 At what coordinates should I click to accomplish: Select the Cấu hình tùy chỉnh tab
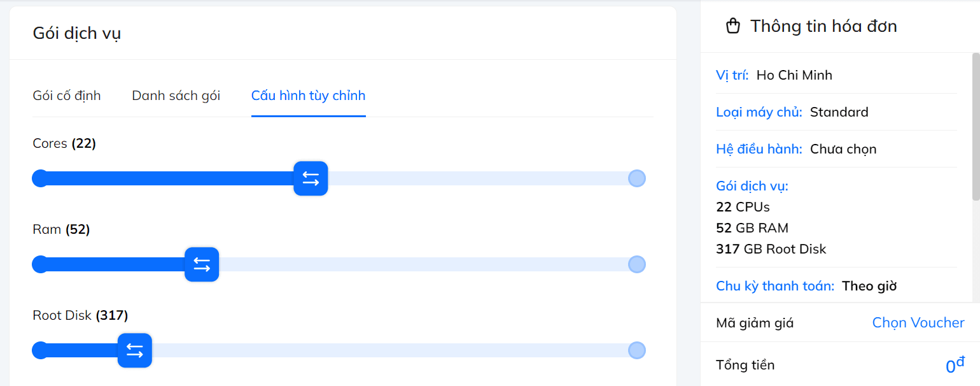click(x=309, y=96)
